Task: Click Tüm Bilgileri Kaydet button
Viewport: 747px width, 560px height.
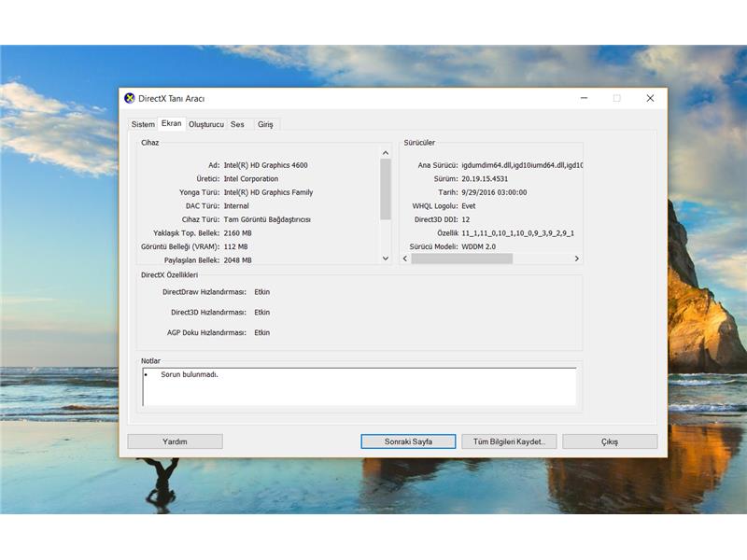Action: [x=509, y=441]
